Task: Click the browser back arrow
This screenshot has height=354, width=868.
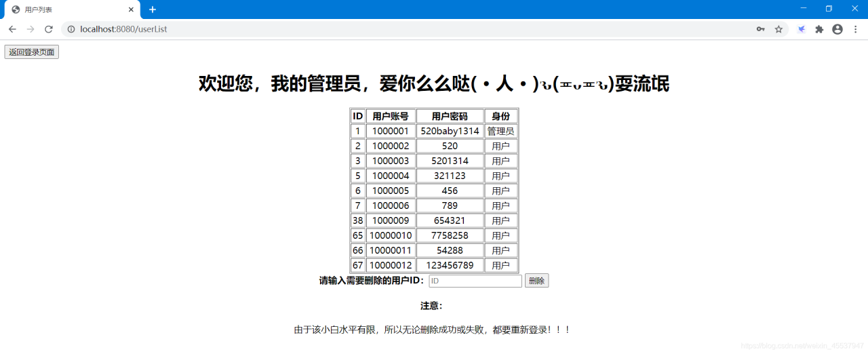Action: click(x=12, y=29)
